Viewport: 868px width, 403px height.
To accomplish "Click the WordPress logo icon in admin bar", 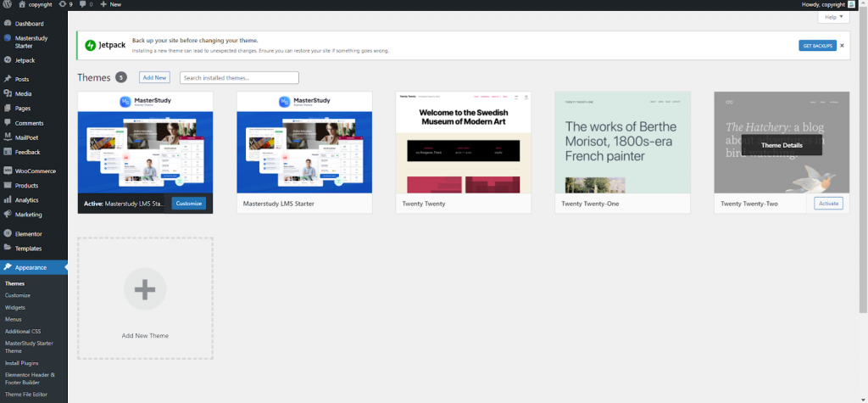I will tap(7, 4).
